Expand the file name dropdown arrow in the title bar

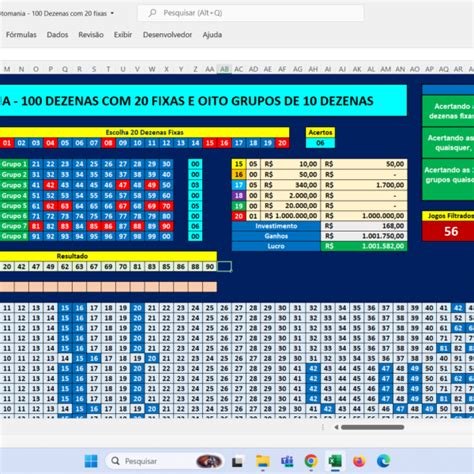[112, 13]
